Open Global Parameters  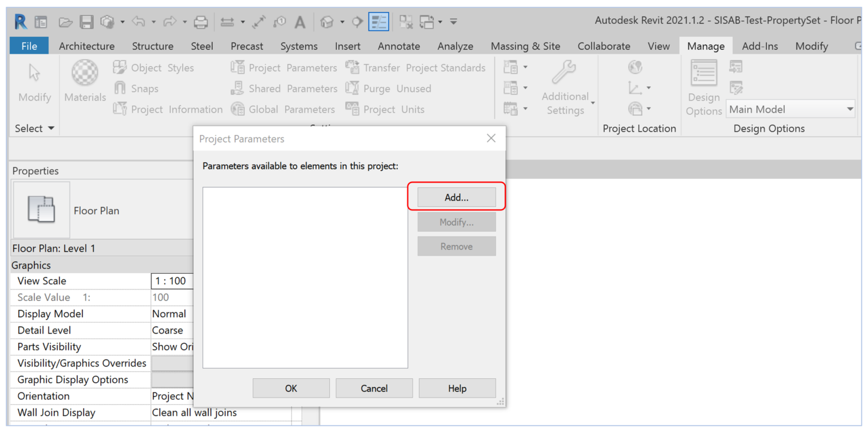click(283, 109)
